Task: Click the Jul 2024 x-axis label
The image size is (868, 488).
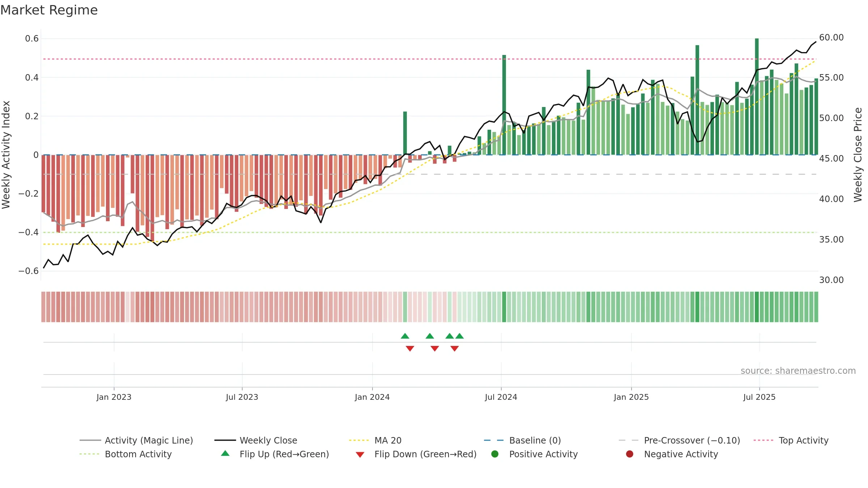Action: (501, 397)
